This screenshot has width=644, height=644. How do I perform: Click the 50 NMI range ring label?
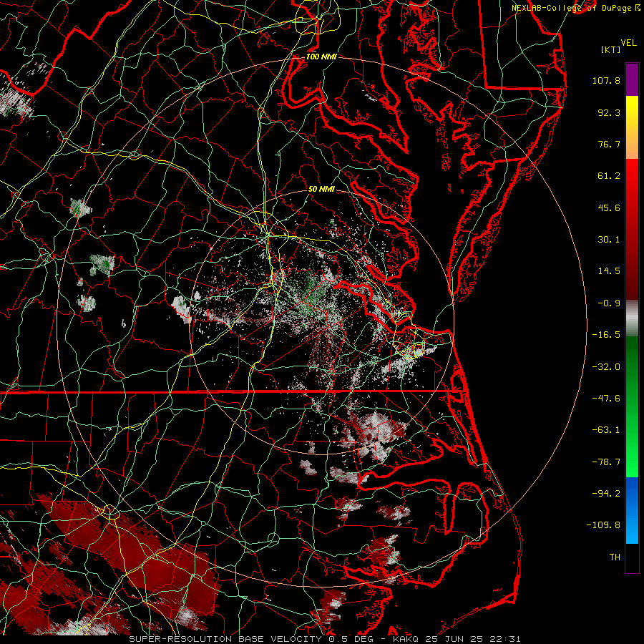[x=321, y=189]
